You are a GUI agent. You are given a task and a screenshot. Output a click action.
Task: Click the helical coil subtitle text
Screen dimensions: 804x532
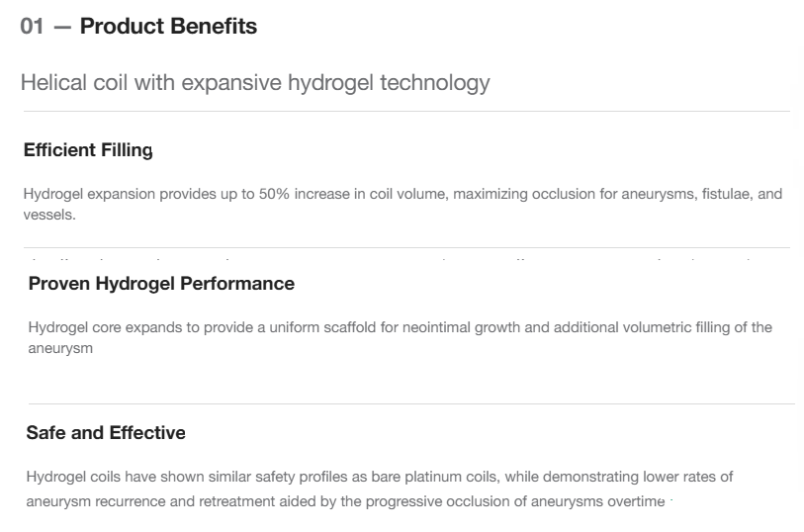coord(254,82)
